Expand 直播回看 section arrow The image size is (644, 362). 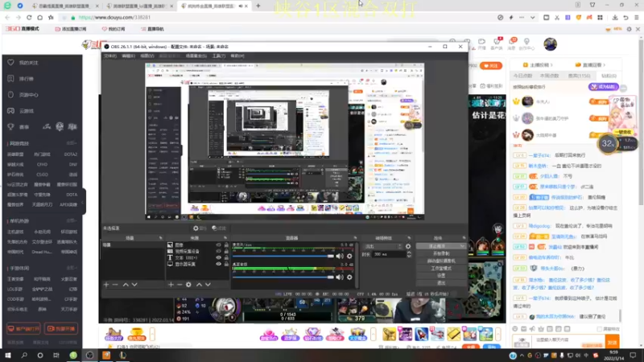(x=605, y=65)
